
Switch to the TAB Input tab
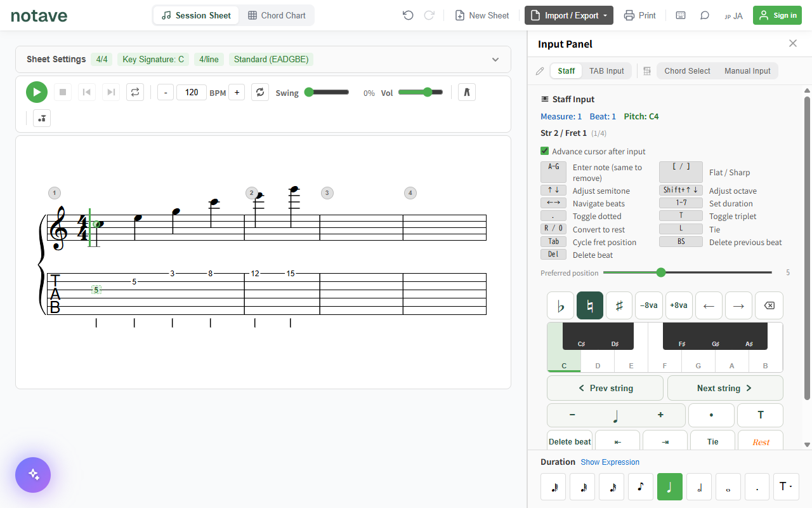(x=606, y=71)
